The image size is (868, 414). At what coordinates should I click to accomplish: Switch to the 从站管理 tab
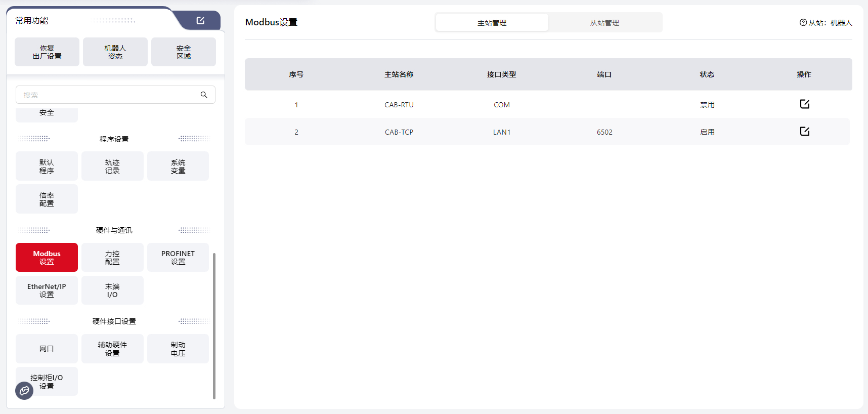[x=604, y=23]
